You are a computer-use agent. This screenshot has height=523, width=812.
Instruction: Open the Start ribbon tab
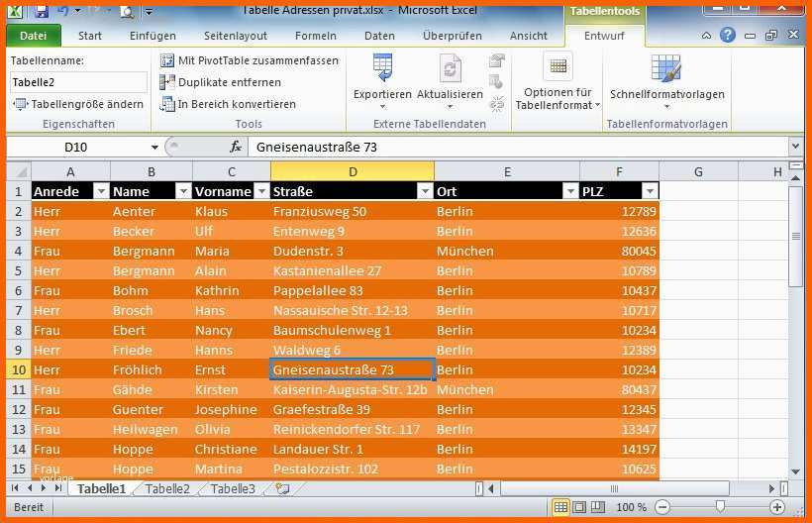point(89,36)
